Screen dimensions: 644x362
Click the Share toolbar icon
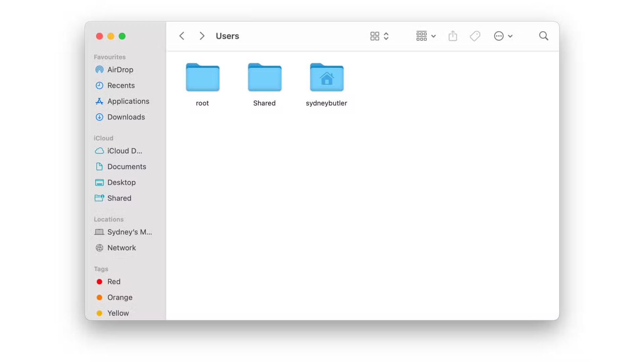click(x=452, y=36)
